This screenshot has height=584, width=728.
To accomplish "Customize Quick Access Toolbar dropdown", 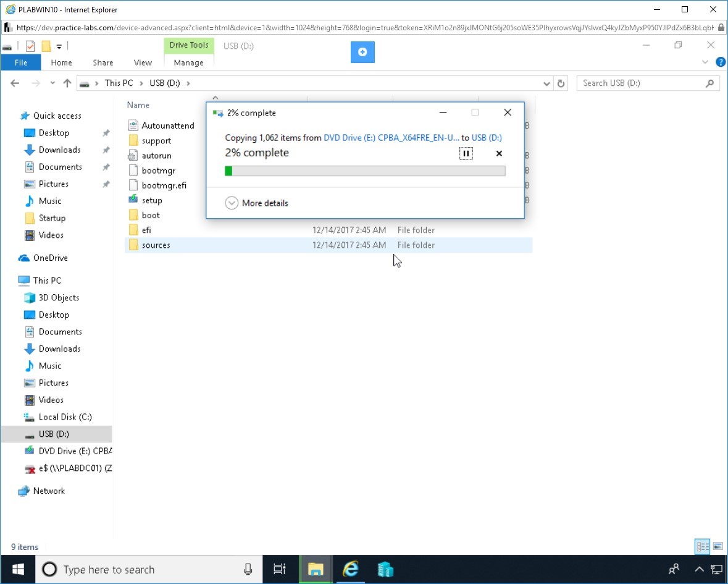I will coord(59,46).
